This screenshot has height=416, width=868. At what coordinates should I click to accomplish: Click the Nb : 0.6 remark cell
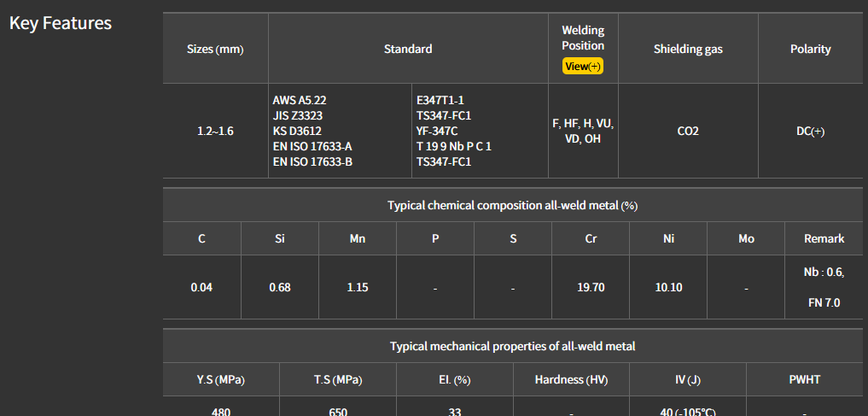point(824,272)
